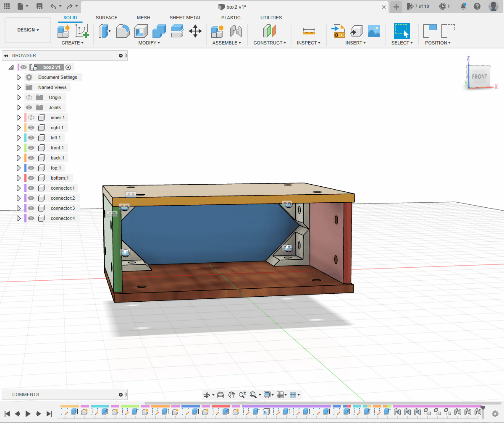Switch to the SURFACE tab

point(107,18)
